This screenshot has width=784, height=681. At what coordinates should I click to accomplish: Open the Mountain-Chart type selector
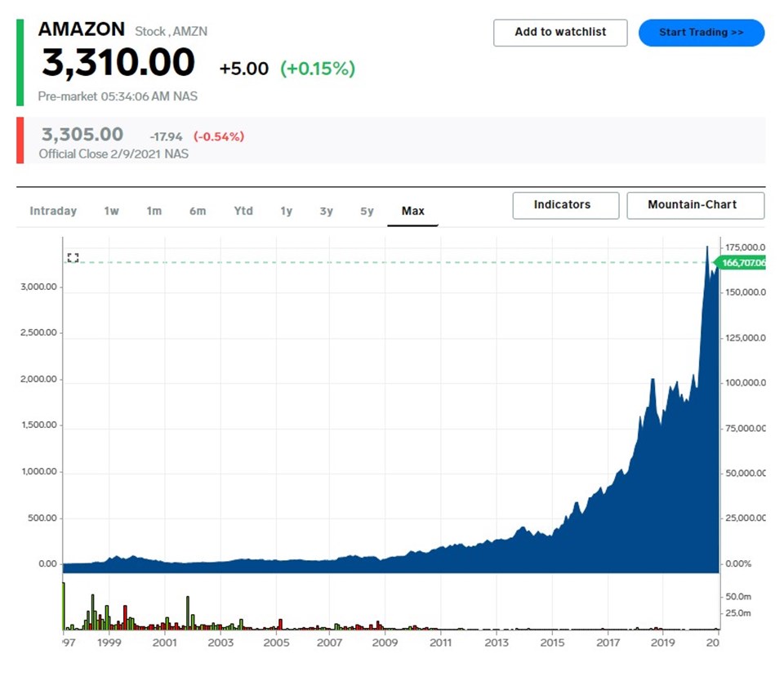pos(695,205)
